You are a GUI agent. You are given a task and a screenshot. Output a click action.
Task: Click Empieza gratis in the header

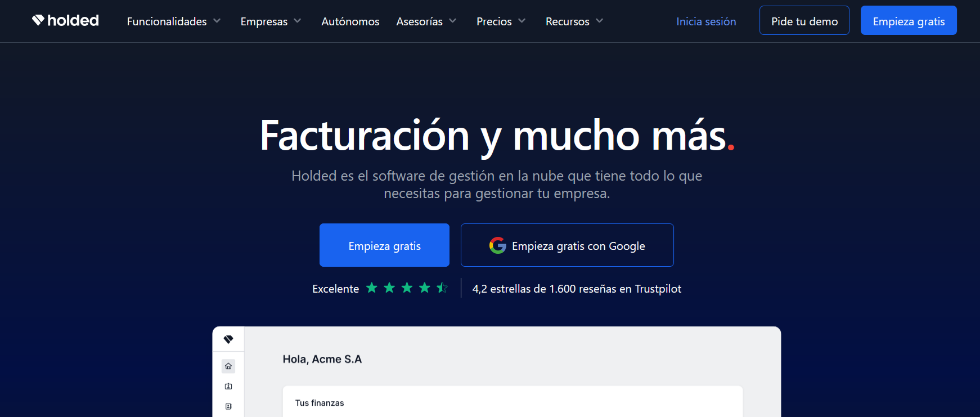909,20
